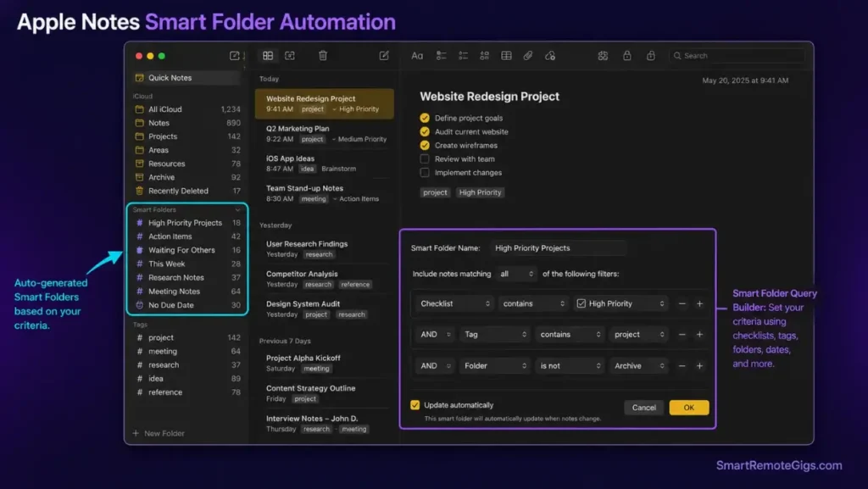Insert a checklist with the checklist icon
The height and width of the screenshot is (489, 868).
tap(441, 56)
